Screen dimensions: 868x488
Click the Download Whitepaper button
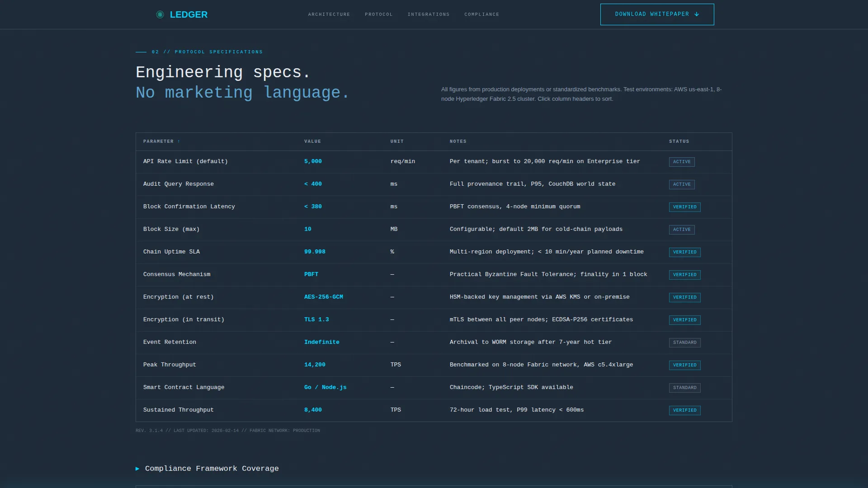pyautogui.click(x=657, y=14)
